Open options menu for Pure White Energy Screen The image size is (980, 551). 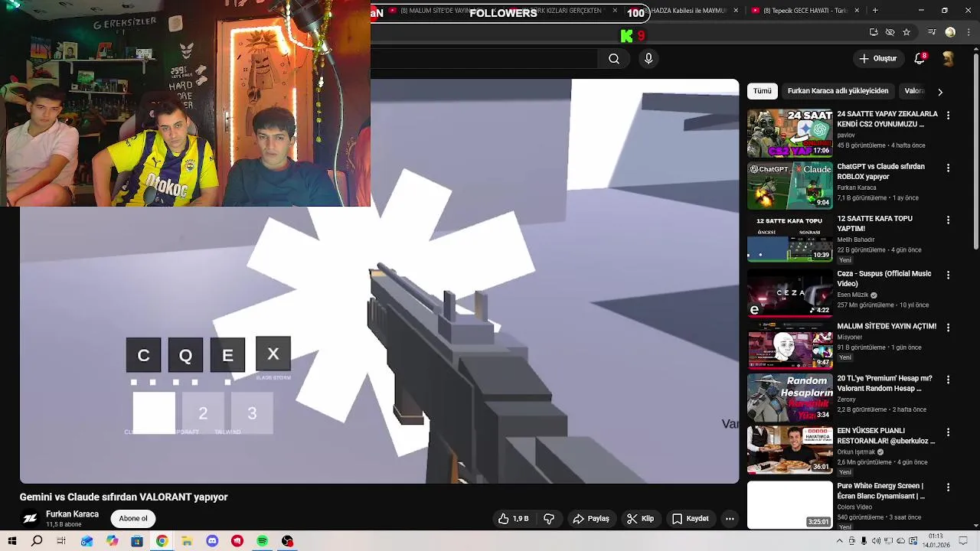pyautogui.click(x=948, y=487)
